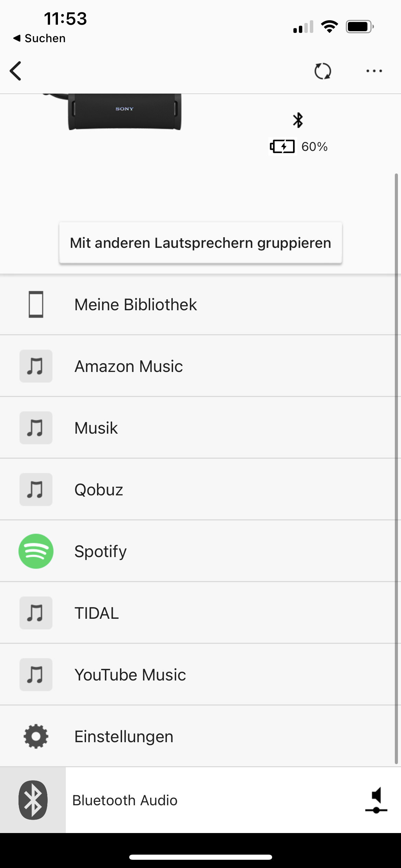Tap the YouTube Music note icon
Image resolution: width=401 pixels, height=868 pixels.
click(36, 675)
